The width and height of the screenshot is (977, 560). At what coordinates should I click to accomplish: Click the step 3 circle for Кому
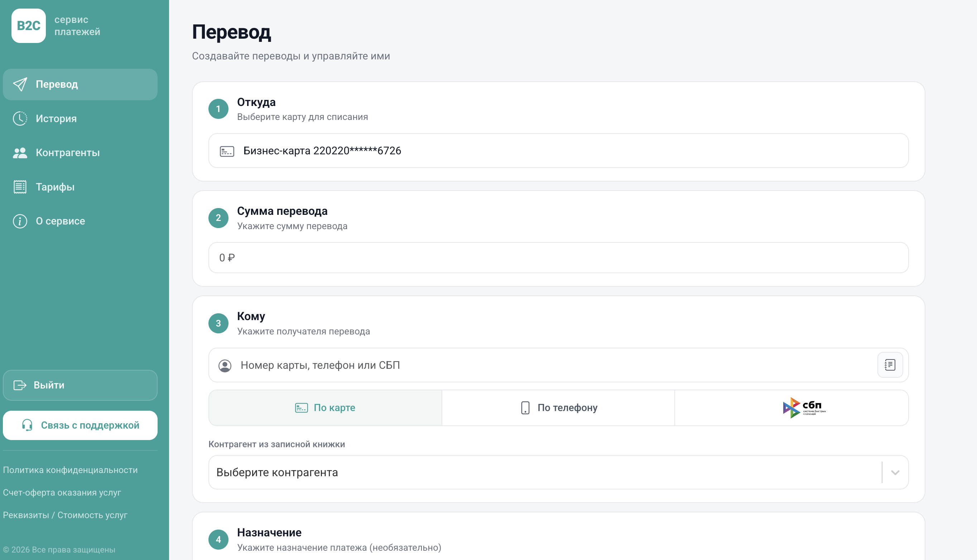[218, 323]
